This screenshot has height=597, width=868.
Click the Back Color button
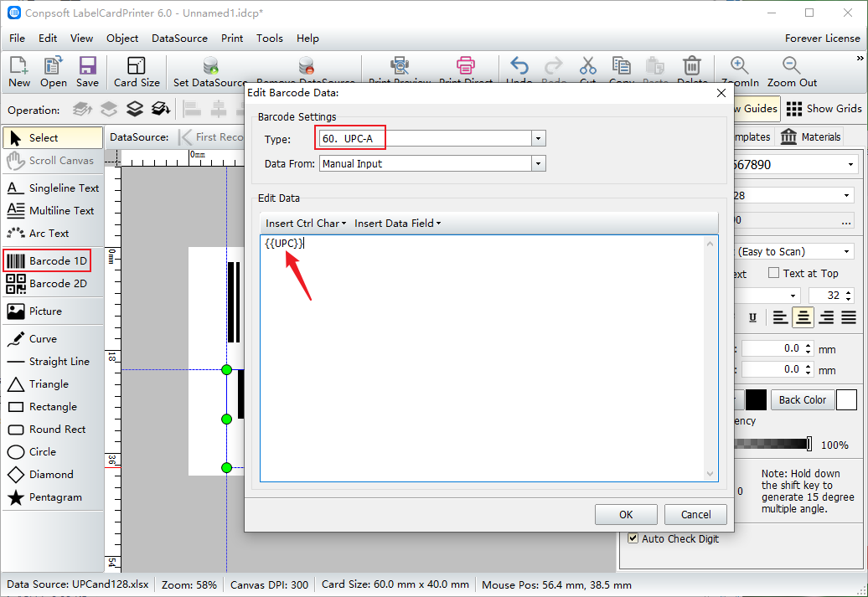pos(803,399)
